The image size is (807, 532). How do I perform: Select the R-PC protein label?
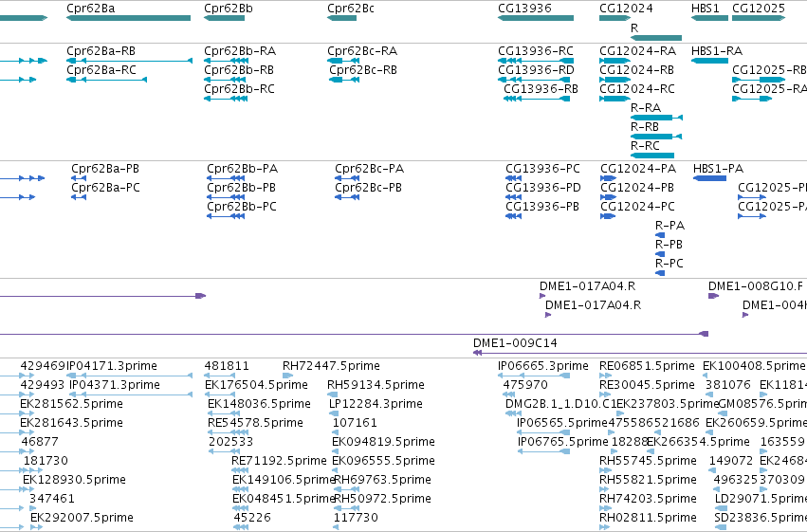click(x=669, y=264)
